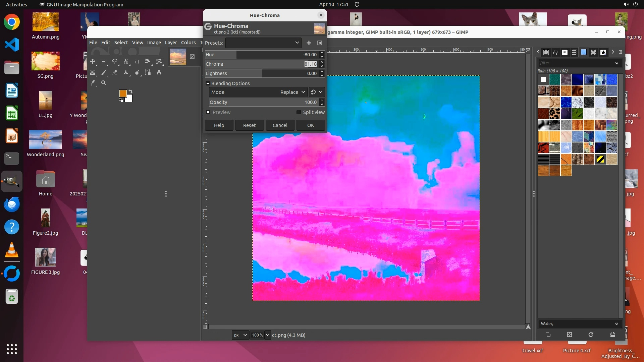The image size is (644, 362).
Task: Open the Presets dropdown
Action: click(263, 43)
